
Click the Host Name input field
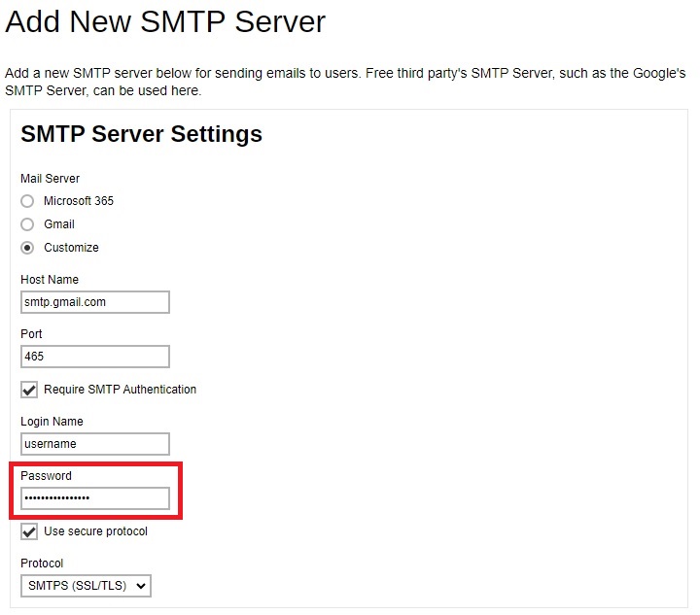95,302
